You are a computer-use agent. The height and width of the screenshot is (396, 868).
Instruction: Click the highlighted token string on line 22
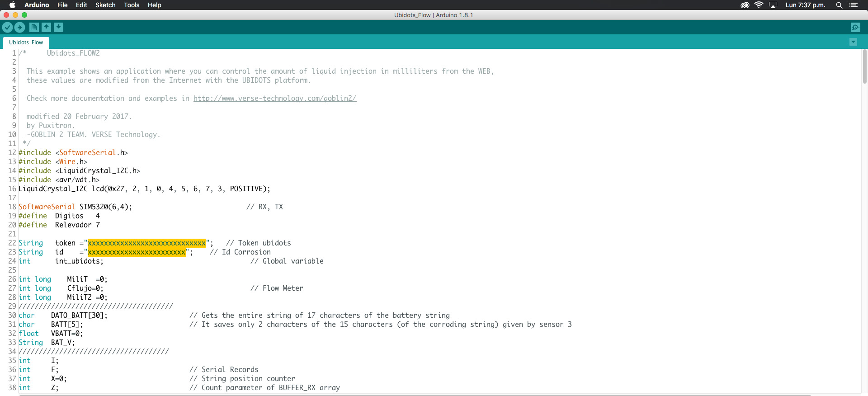pyautogui.click(x=146, y=243)
